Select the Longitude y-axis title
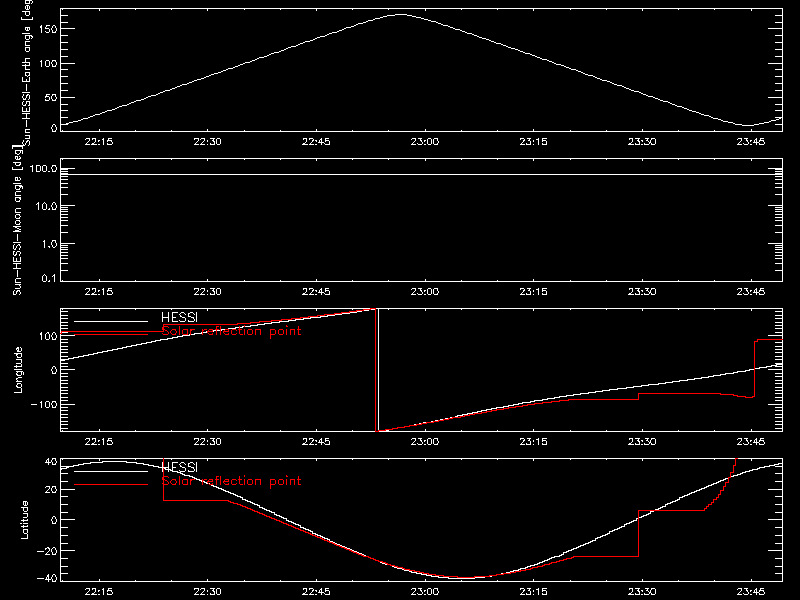The width and height of the screenshot is (800, 600). [x=18, y=370]
